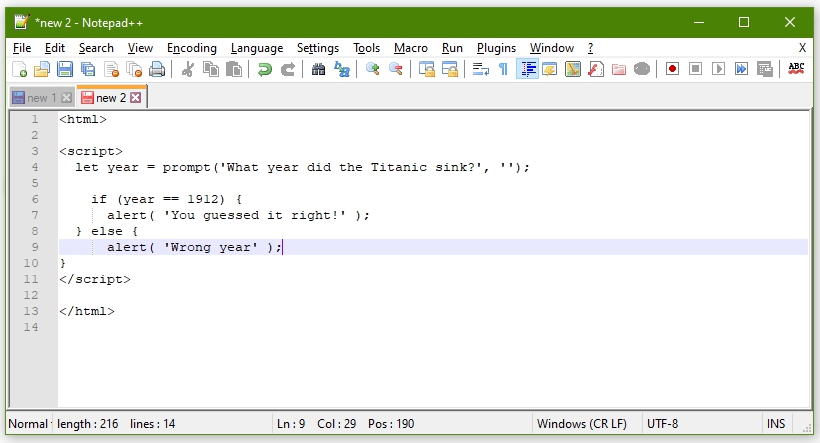Open the Search menu
The height and width of the screenshot is (443, 820).
point(96,48)
